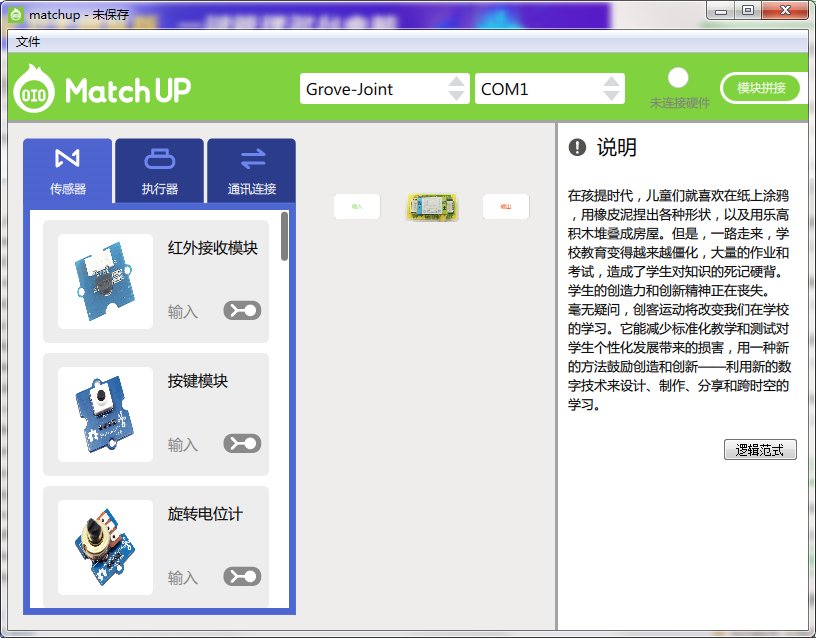
Task: Click the 输入 input node on canvas
Action: click(x=356, y=206)
